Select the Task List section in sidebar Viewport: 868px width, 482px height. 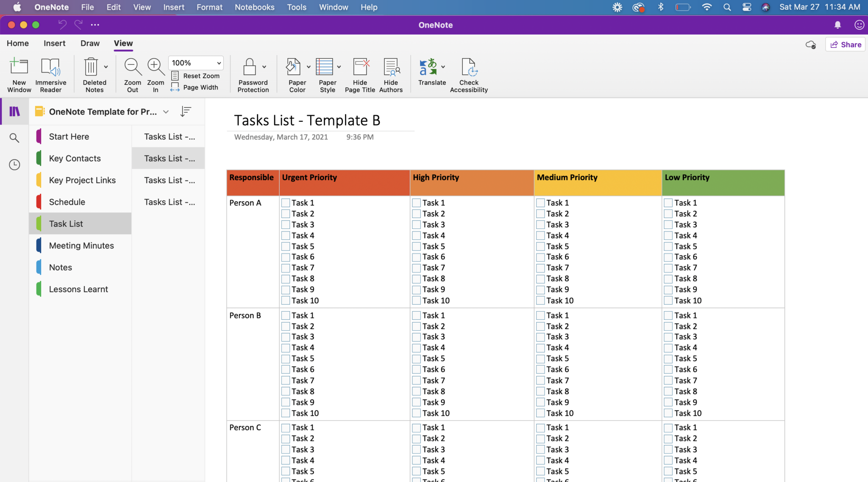point(66,223)
